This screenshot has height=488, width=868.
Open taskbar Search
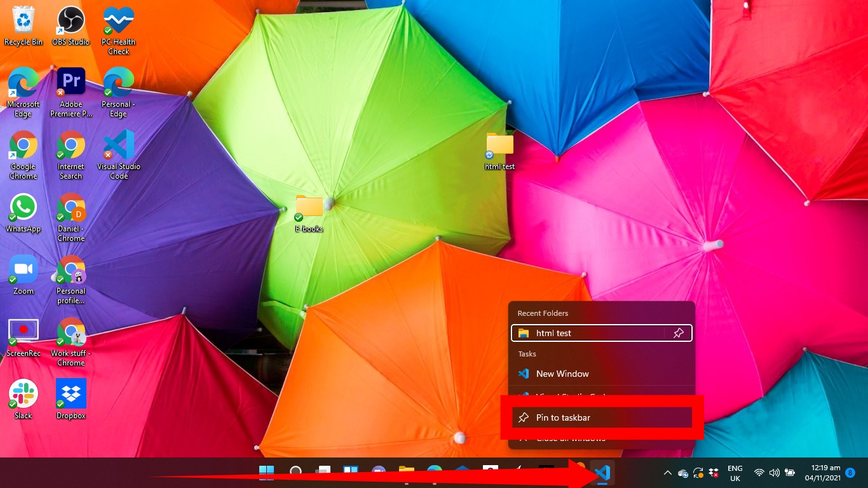295,473
